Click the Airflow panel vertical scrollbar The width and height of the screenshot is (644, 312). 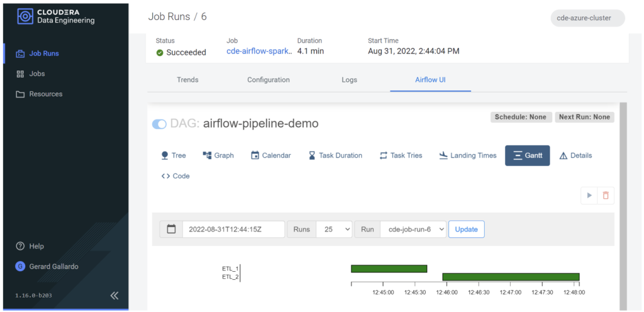coord(623,206)
